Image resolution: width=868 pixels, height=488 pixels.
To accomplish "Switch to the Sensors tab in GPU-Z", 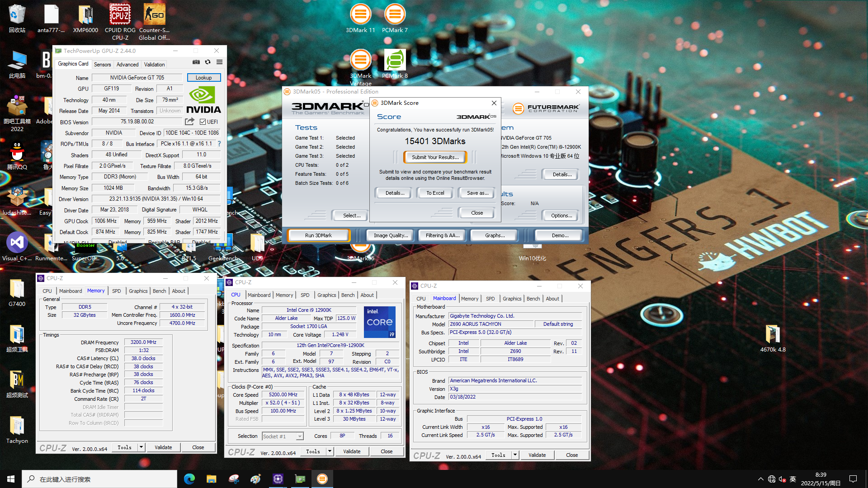I will pyautogui.click(x=102, y=65).
